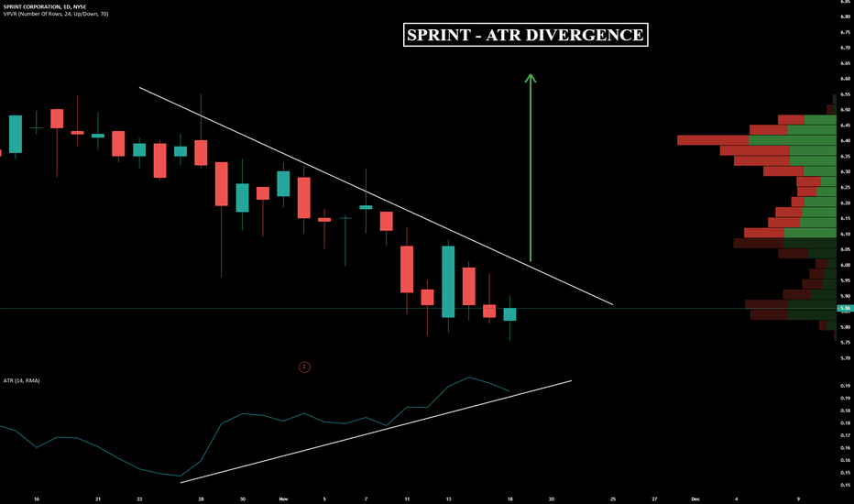The height and width of the screenshot is (504, 854).
Task: Click date label 28 on time axis
Action: (201, 499)
